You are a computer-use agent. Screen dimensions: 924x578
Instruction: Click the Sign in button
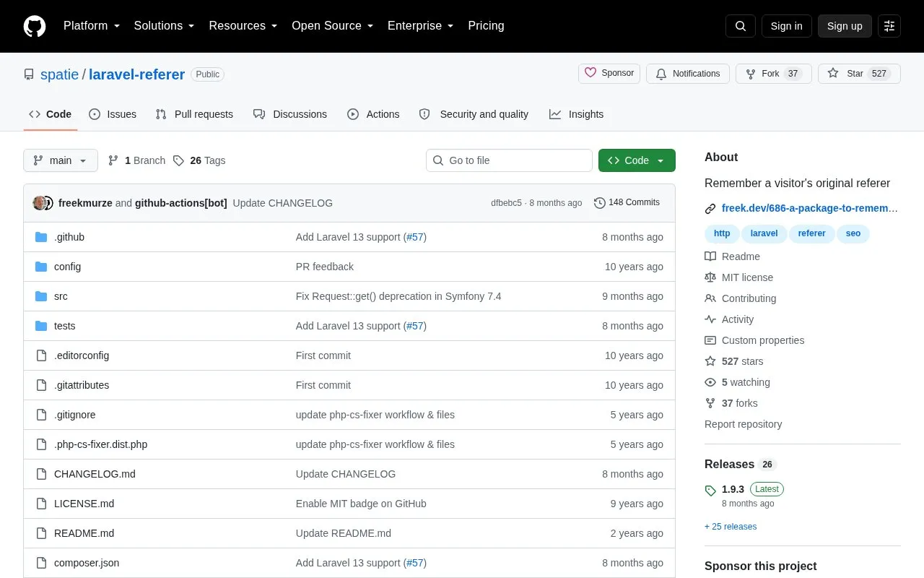787,26
